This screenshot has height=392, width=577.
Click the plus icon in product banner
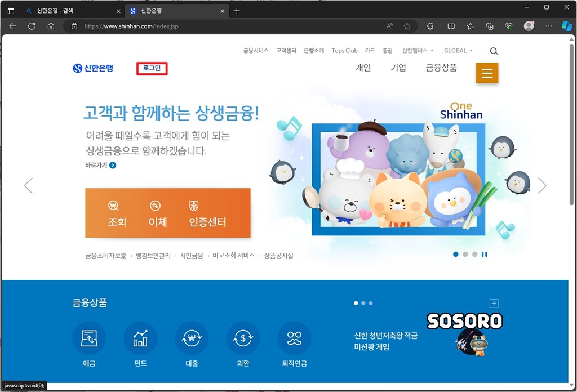pos(494,304)
